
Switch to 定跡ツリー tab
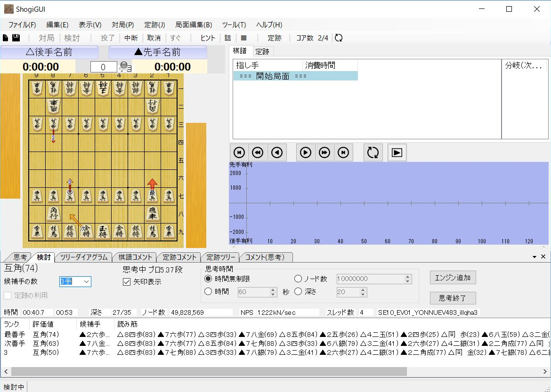(221, 257)
